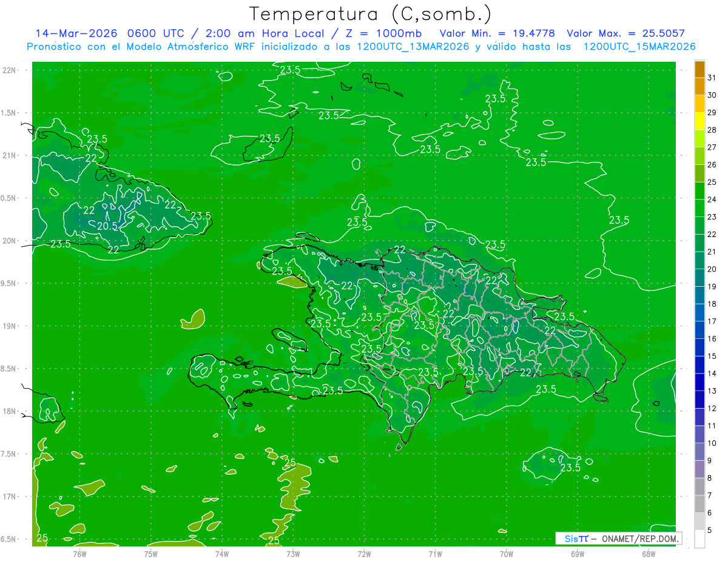Click the '0600 UTC' time text
This screenshot has width=728, height=562.
(x=156, y=33)
